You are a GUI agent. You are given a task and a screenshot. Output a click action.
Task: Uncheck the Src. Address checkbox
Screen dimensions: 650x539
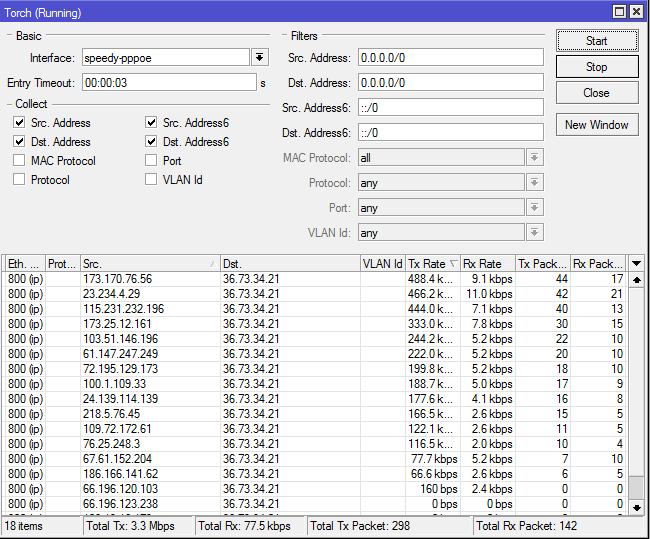coord(20,123)
